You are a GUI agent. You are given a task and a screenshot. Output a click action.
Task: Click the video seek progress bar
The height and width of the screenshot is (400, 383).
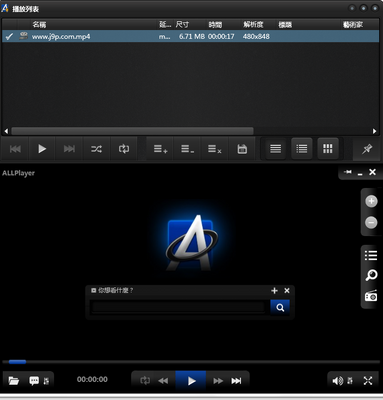click(x=191, y=362)
